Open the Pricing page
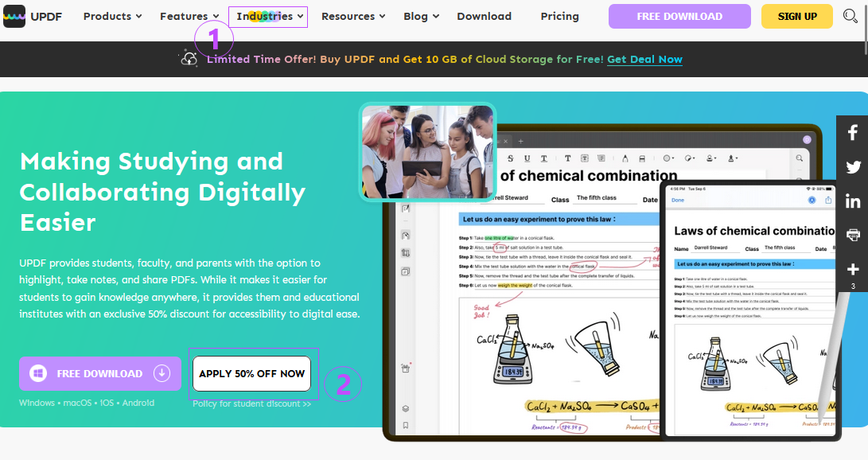This screenshot has width=868, height=460. pyautogui.click(x=559, y=17)
